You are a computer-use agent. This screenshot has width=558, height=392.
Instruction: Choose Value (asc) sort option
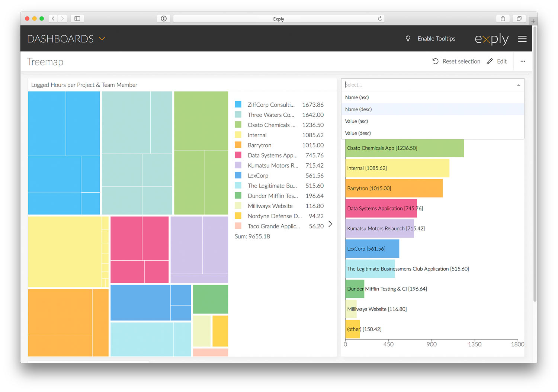pos(433,121)
